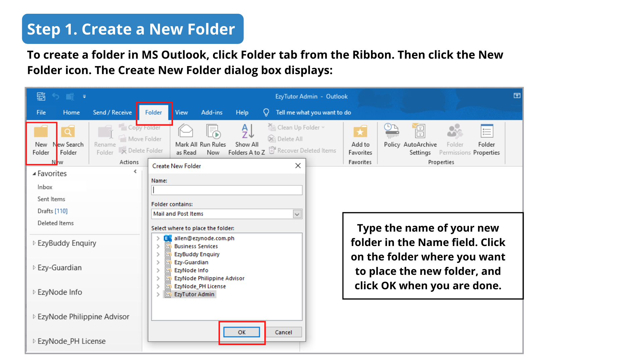The width and height of the screenshot is (644, 362).
Task: Open the Send / Receive tab
Action: [x=112, y=113]
